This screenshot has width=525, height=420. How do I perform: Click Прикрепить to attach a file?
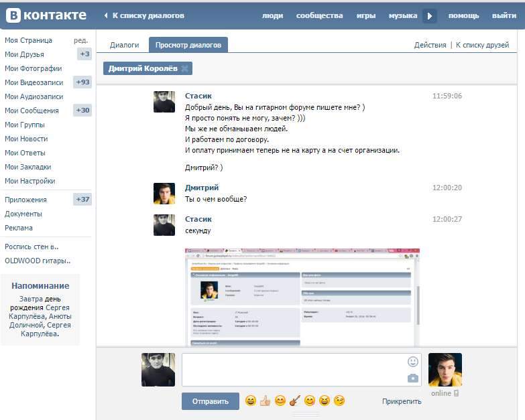coord(402,401)
